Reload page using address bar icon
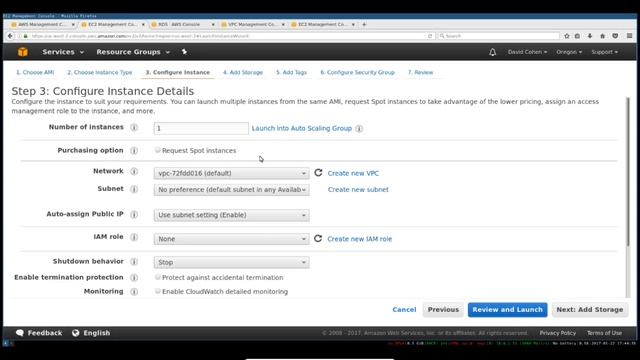 click(430, 36)
